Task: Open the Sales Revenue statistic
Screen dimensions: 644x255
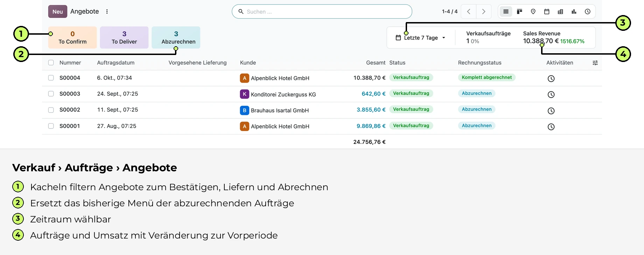Action: [x=554, y=37]
